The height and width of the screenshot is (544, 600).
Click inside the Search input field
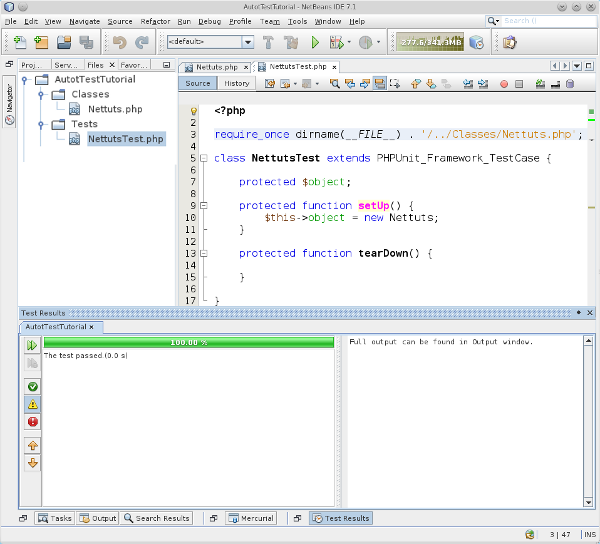point(549,21)
